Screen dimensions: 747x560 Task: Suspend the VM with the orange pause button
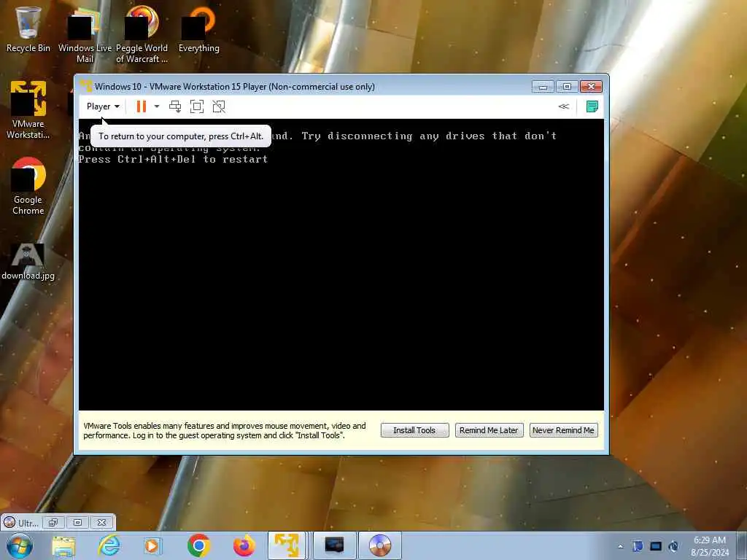click(x=141, y=106)
